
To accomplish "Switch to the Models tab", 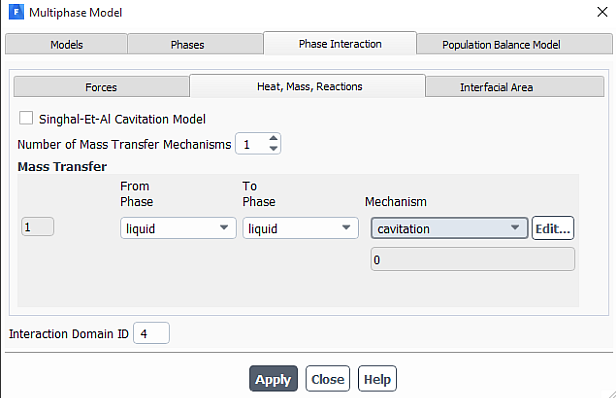I will click(x=66, y=44).
